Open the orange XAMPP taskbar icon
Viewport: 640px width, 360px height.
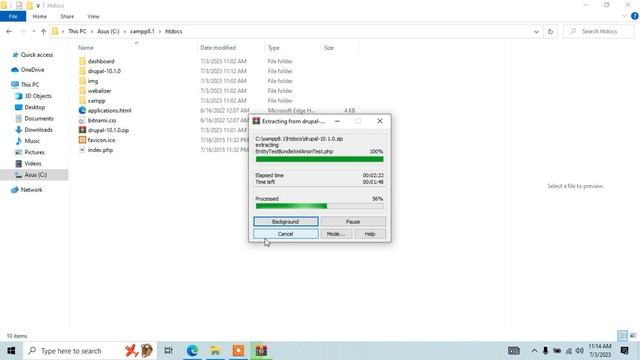[x=238, y=351]
